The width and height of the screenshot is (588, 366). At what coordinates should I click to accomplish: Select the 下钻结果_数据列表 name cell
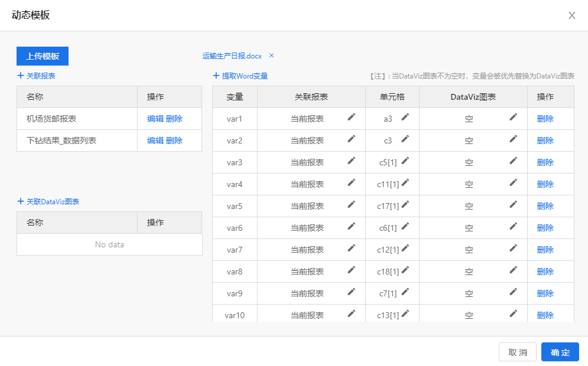(x=77, y=140)
